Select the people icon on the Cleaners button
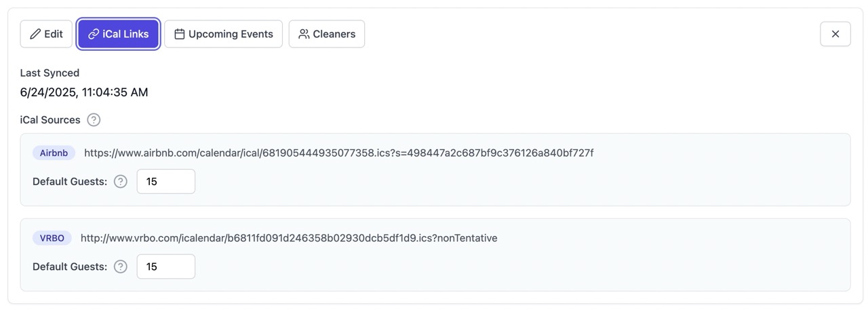 (304, 34)
